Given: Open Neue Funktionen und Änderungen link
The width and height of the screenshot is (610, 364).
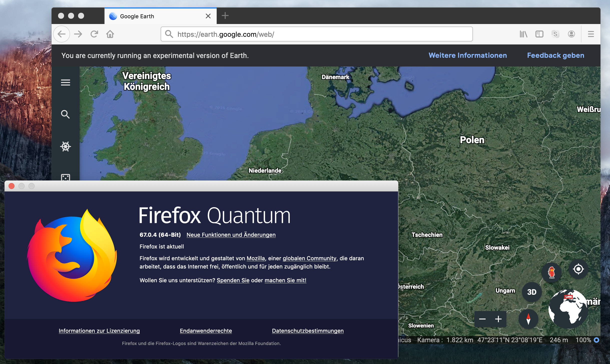Looking at the screenshot, I should point(231,235).
